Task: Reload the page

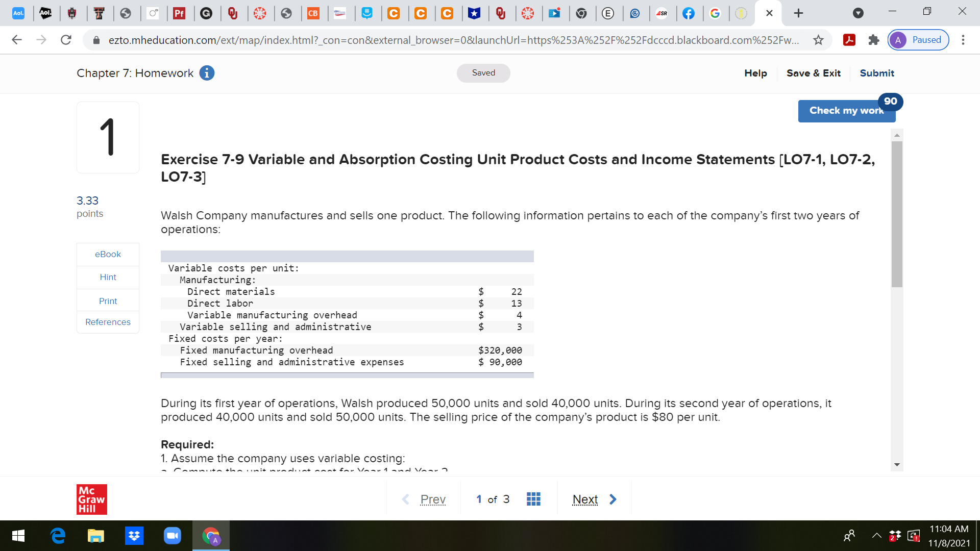Action: [x=66, y=40]
